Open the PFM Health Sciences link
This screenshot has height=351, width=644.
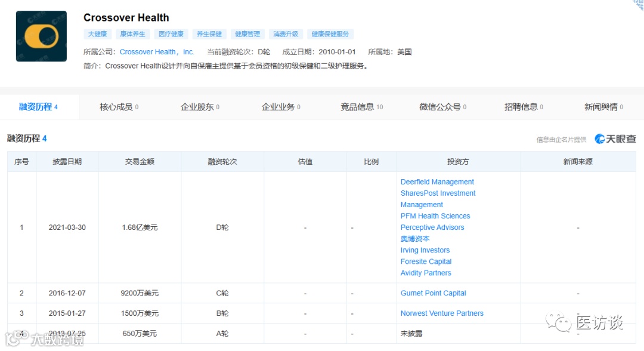(435, 215)
